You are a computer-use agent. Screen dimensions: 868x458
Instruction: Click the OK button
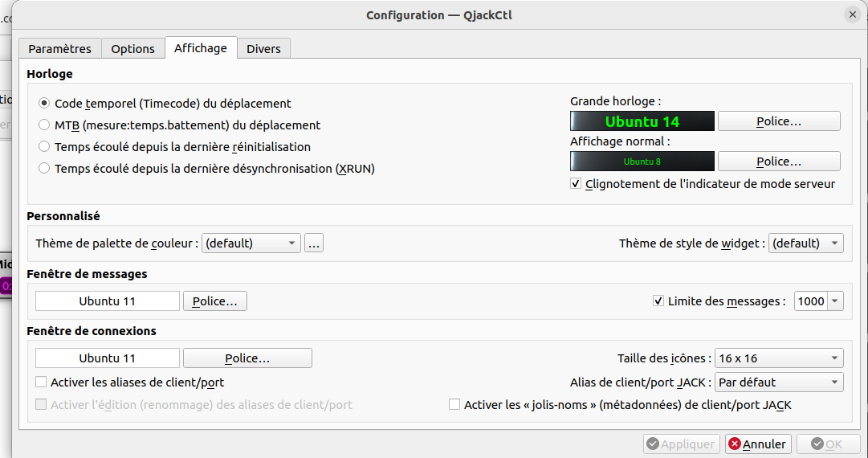[x=827, y=444]
